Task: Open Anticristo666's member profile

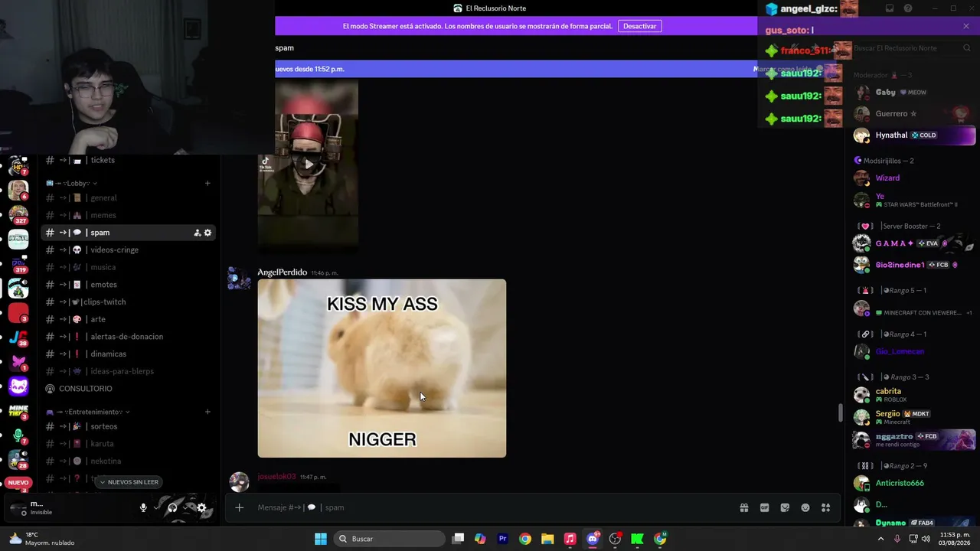Action: [914, 484]
